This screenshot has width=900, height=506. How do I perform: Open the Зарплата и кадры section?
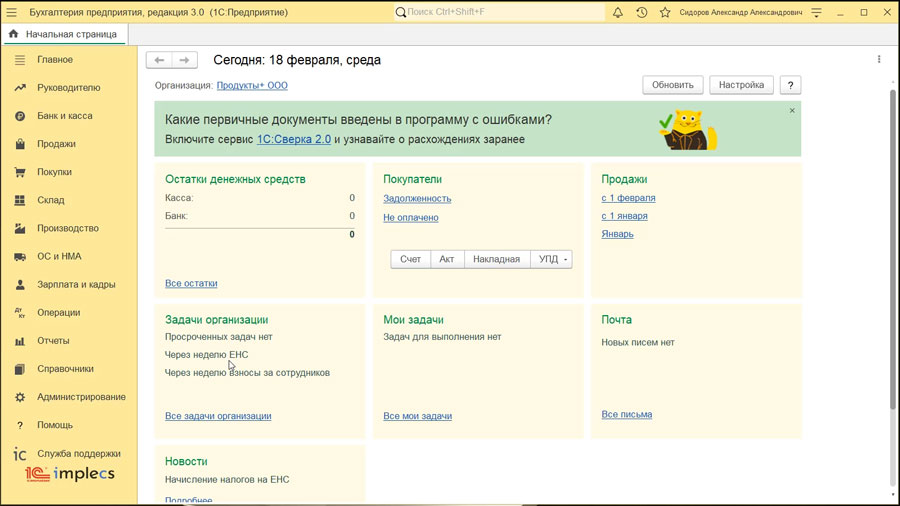[x=76, y=285]
